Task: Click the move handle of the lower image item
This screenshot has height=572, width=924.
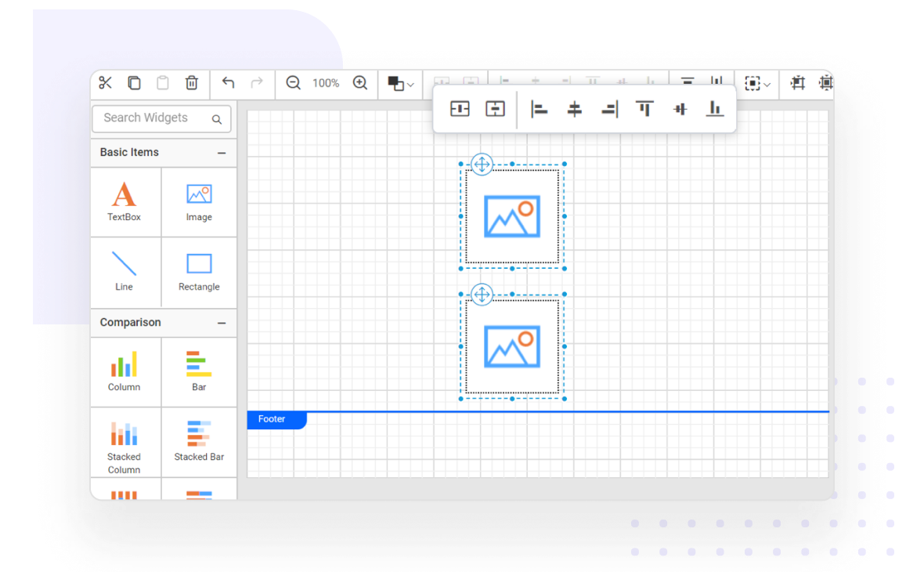Action: 482,295
